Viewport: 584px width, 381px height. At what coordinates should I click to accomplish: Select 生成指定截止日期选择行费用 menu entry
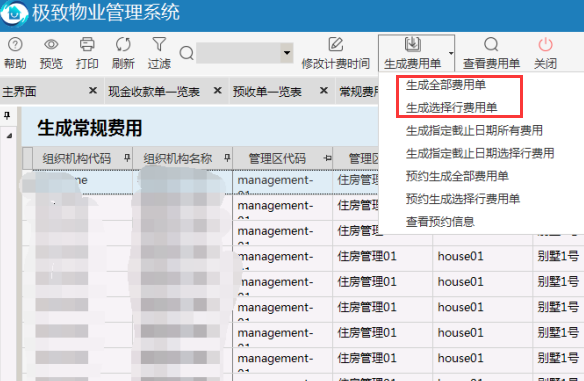pyautogui.click(x=480, y=153)
